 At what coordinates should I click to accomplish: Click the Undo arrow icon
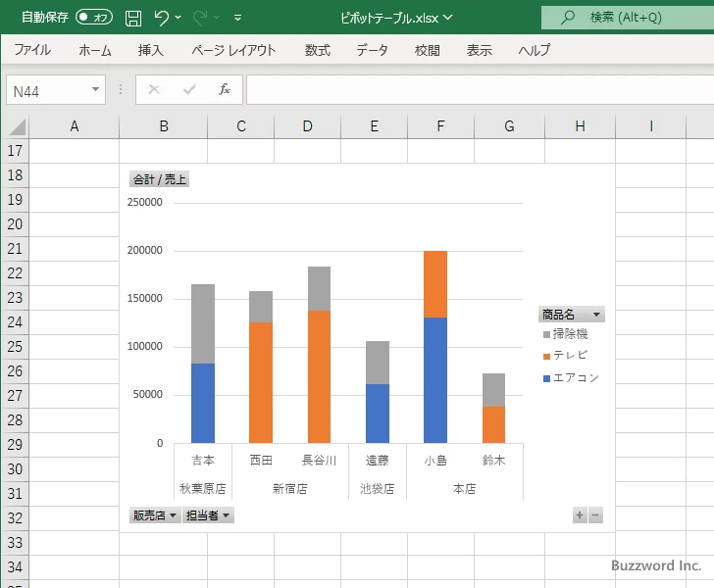(x=161, y=18)
